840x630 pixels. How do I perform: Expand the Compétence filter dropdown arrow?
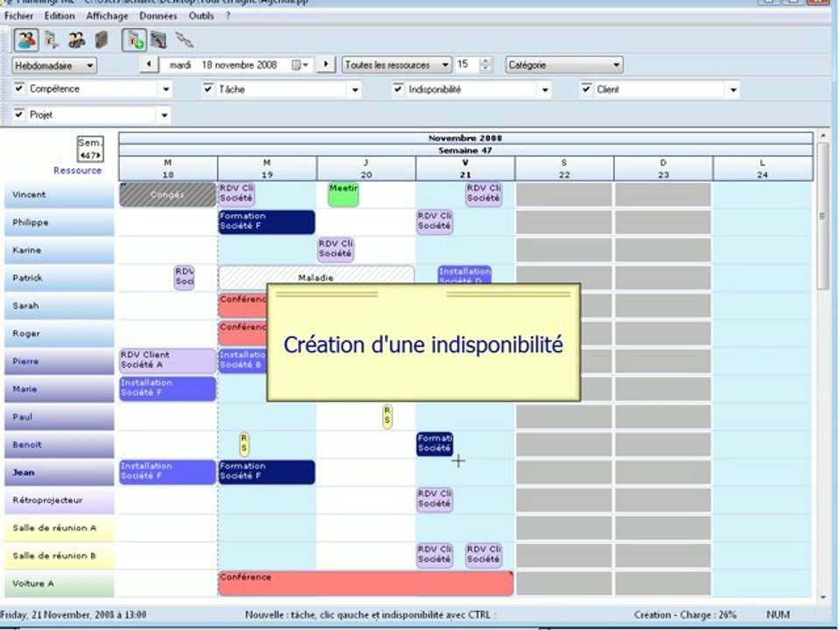(x=166, y=89)
